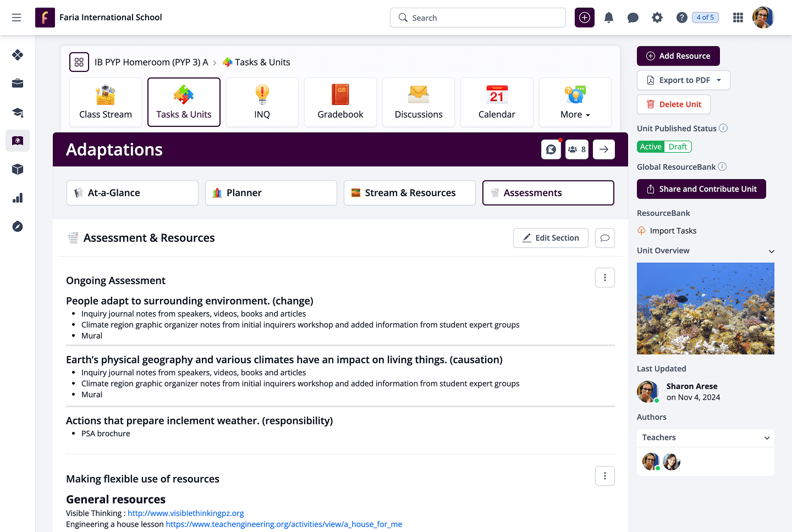
Task: Click the hamburger menu icon
Action: [16, 18]
